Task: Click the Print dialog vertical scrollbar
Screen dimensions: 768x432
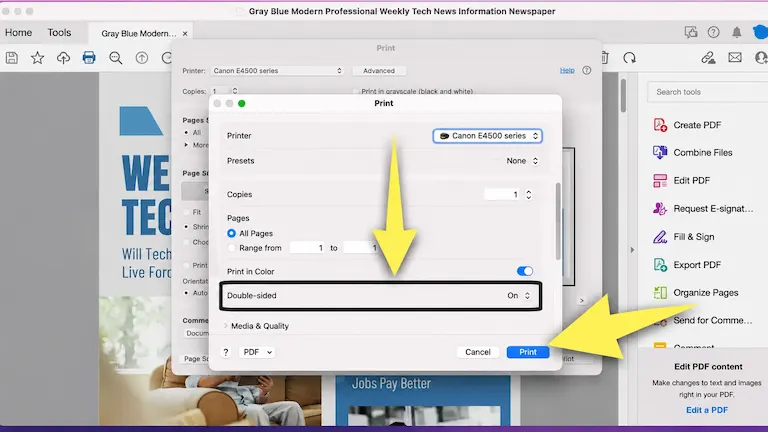Action: pos(558,221)
